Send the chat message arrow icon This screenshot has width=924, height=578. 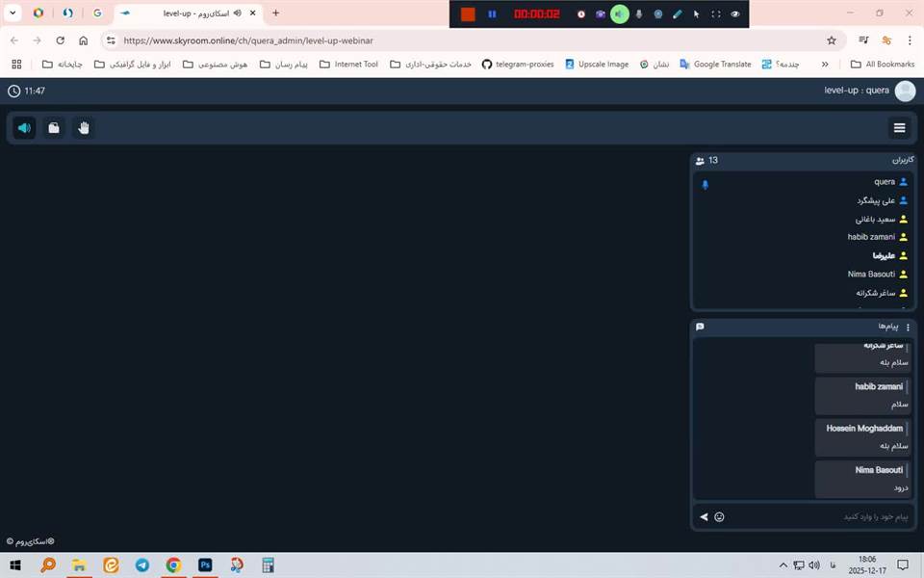[x=704, y=517]
